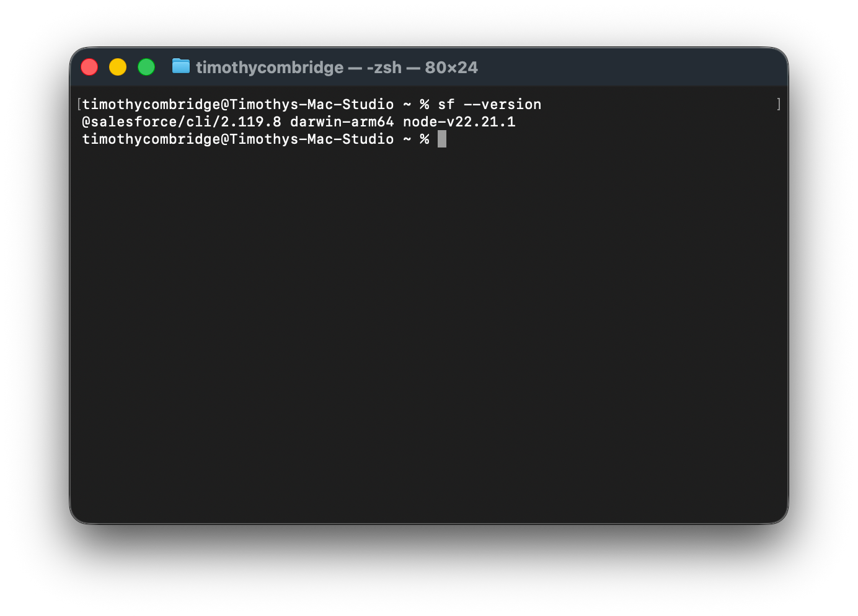Click the -zsh text in the title bar
858x616 pixels.
[384, 67]
